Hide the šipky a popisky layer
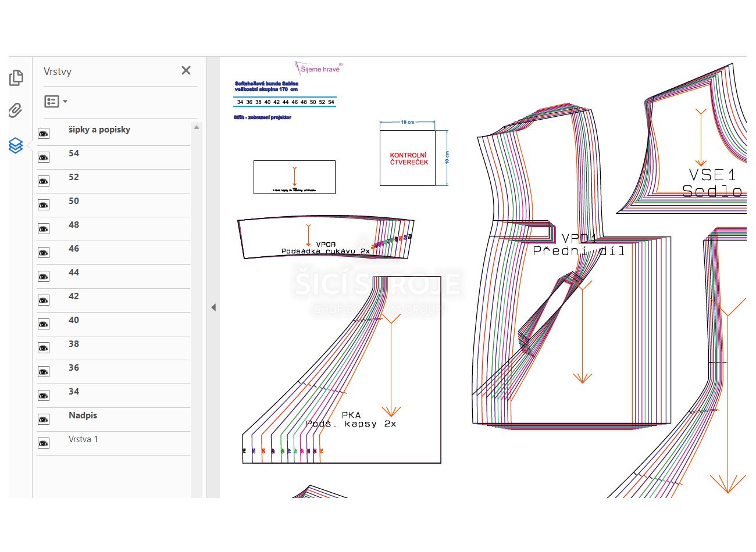Image resolution: width=756 pixels, height=552 pixels. (x=44, y=134)
